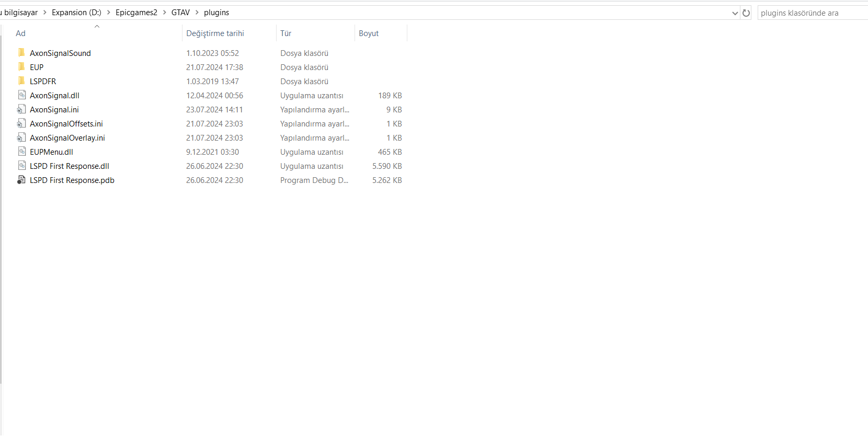Click the AxonSignalOffsets.ini file icon
This screenshot has height=448, width=868.
(21, 123)
